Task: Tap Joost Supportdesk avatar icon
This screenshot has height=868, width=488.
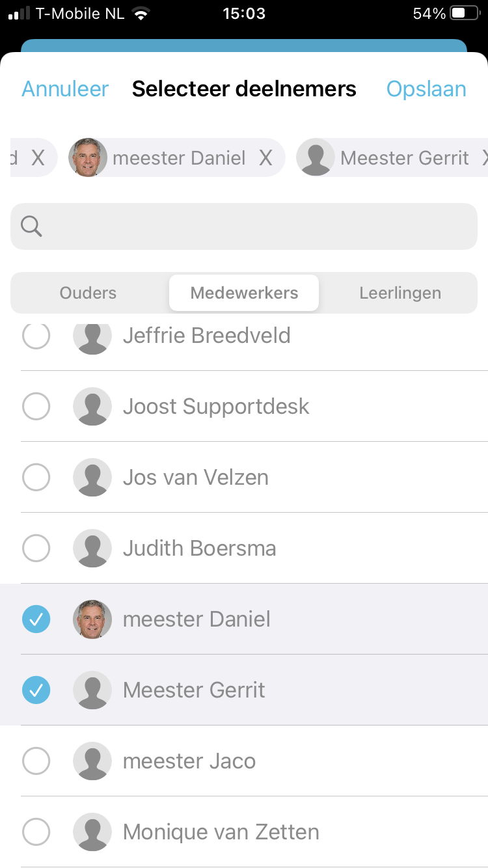Action: pos(92,407)
